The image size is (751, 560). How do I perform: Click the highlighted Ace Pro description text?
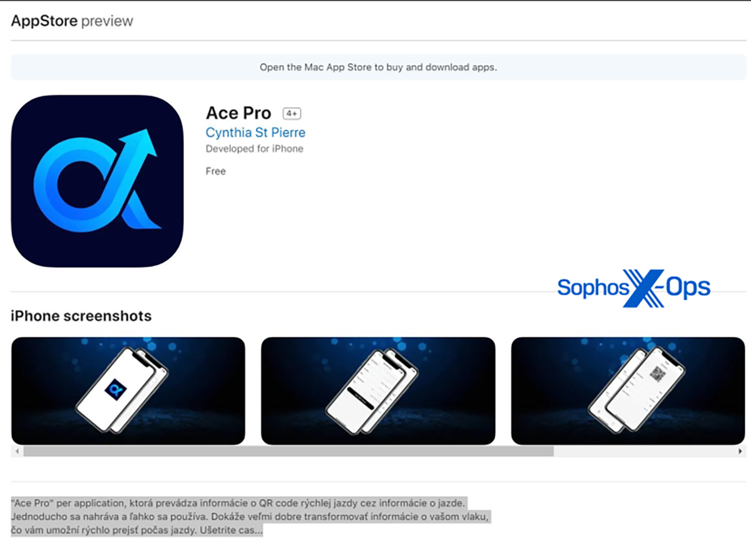(250, 517)
